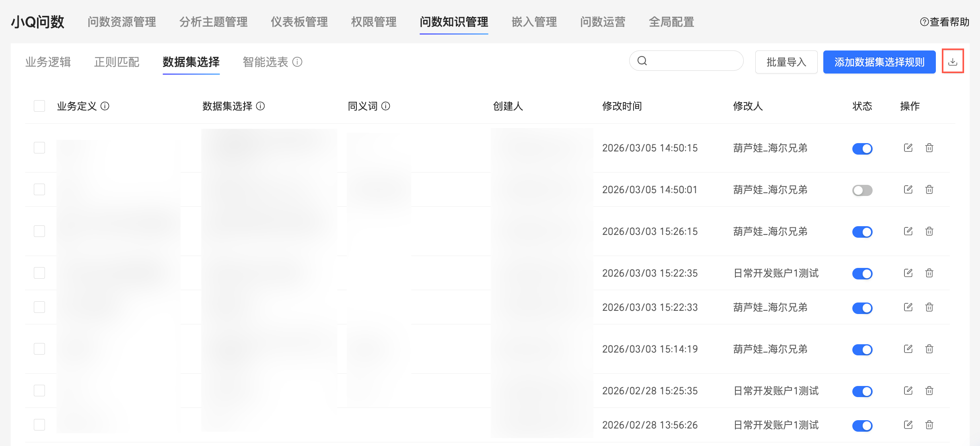Click 添加数据集选择规则 button
The width and height of the screenshot is (980, 446).
click(879, 62)
